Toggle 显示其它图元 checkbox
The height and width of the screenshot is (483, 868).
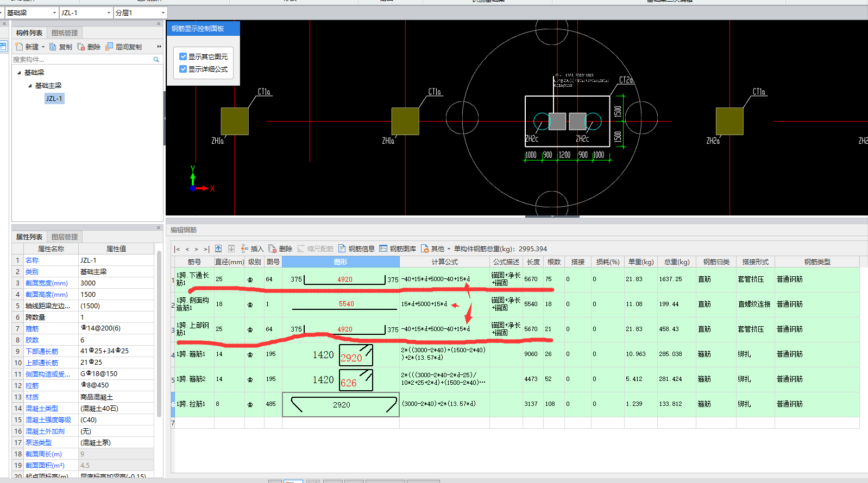pyautogui.click(x=183, y=56)
